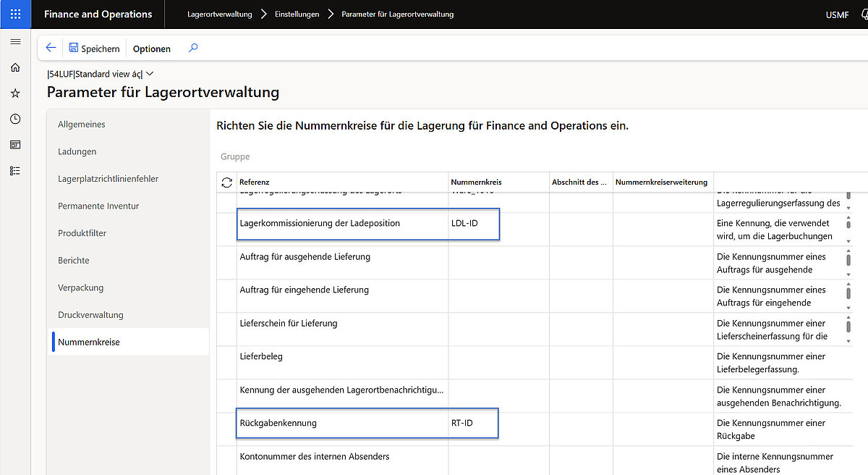Click the hamburger menu to expand navigation
868x475 pixels.
(15, 41)
